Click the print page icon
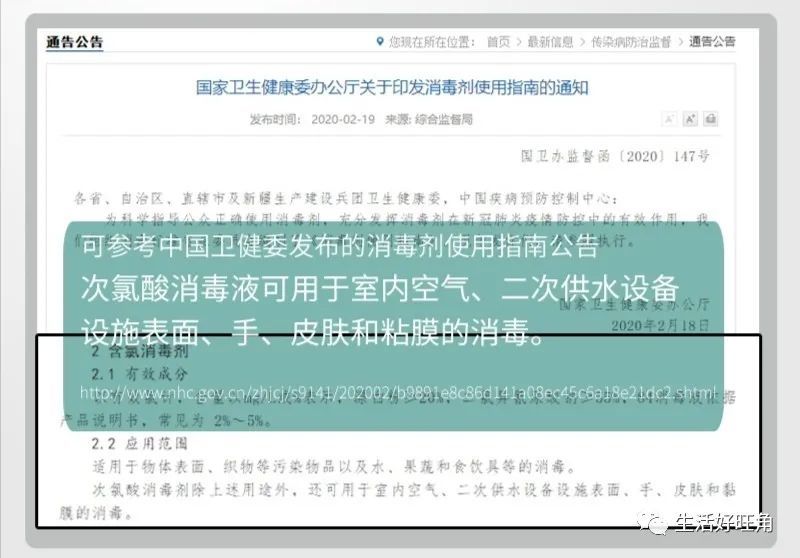 (x=711, y=119)
